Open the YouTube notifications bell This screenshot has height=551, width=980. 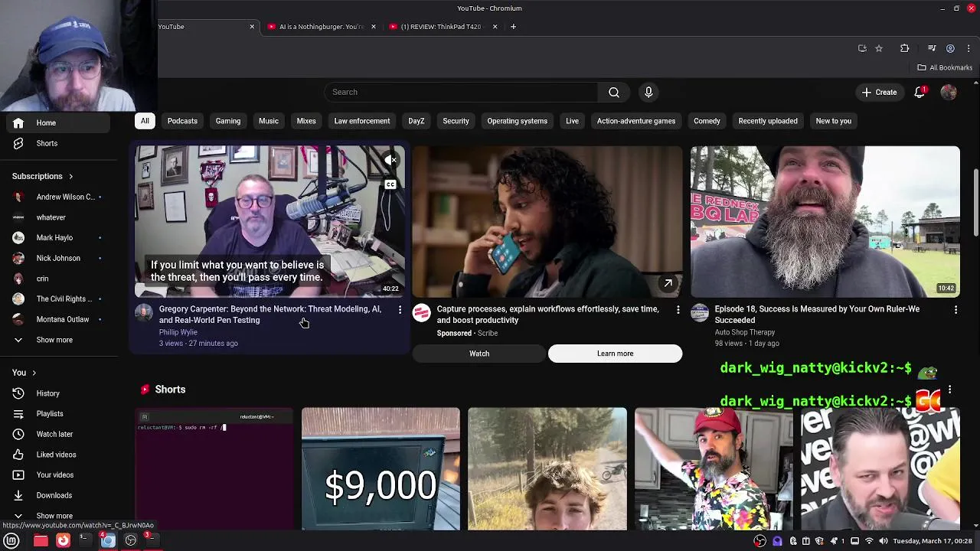[920, 92]
